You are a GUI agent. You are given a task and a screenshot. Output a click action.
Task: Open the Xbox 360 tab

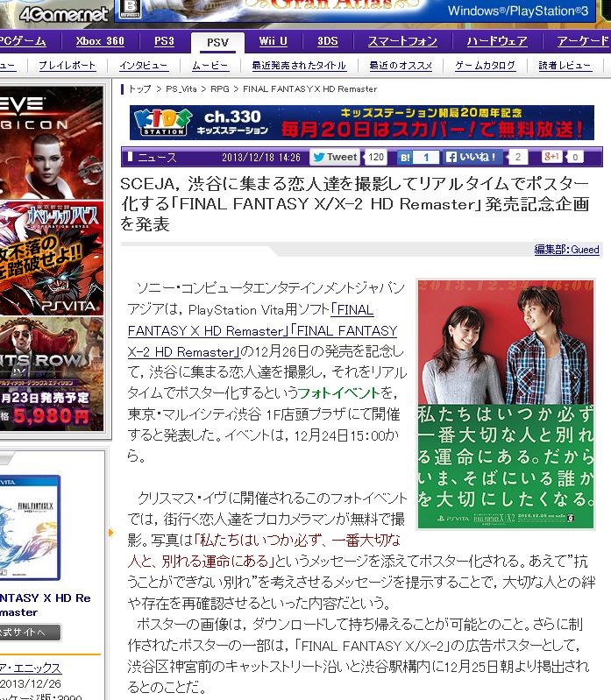tap(100, 41)
